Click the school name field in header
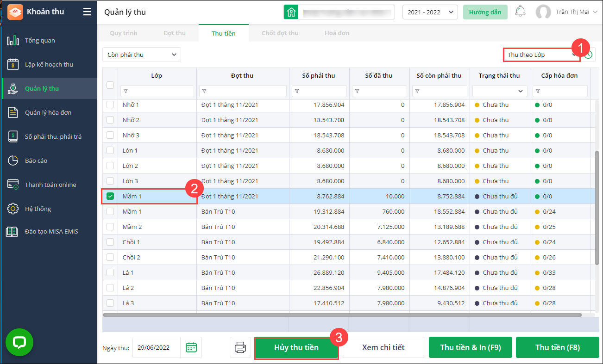The image size is (603, 364). (x=346, y=12)
